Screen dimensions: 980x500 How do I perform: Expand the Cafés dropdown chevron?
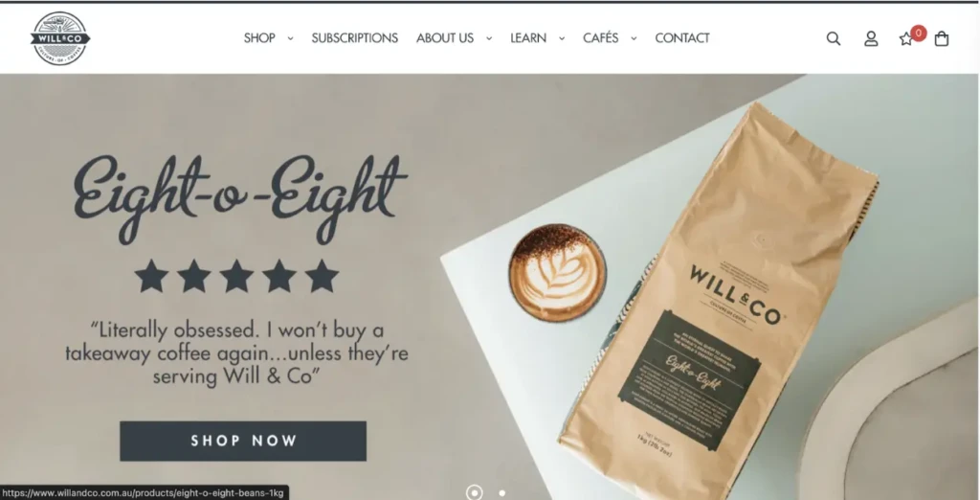tap(634, 39)
